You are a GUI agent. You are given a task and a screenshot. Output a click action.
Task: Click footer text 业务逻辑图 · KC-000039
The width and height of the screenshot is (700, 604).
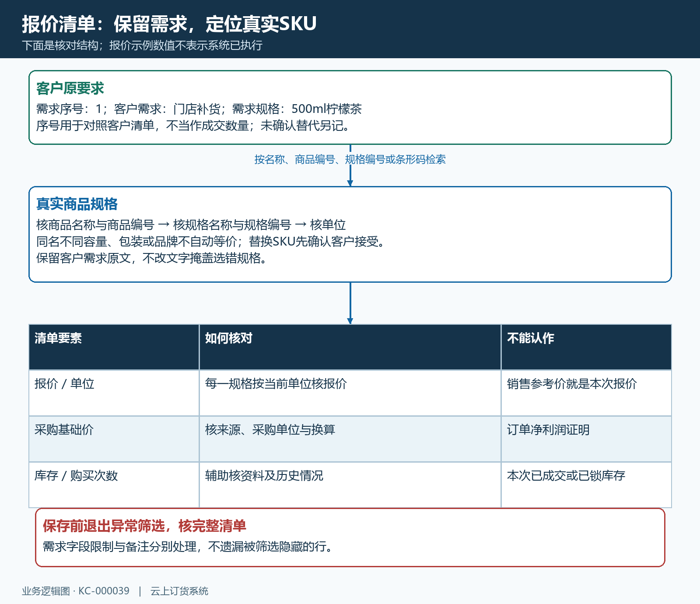pos(76,591)
